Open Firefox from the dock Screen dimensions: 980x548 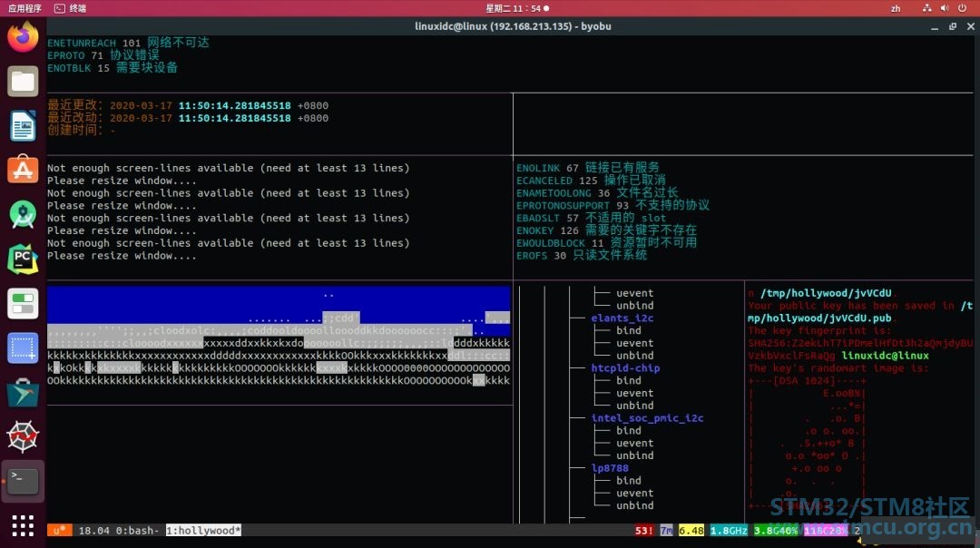coord(23,36)
